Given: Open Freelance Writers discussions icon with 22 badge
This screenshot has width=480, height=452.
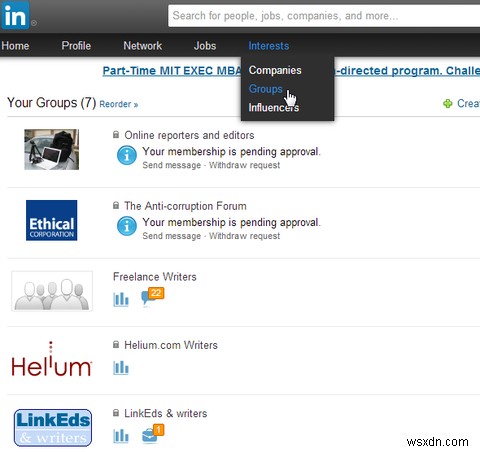Looking at the screenshot, I should click(152, 296).
